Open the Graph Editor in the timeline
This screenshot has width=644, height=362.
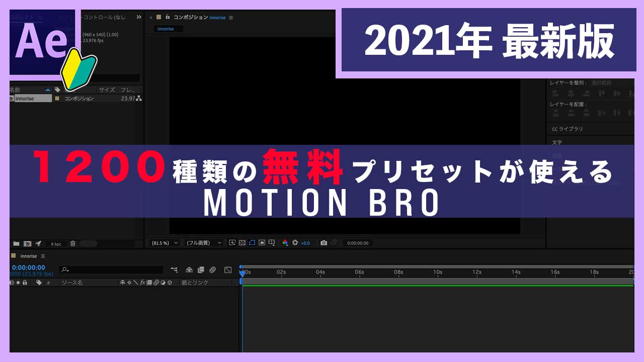coord(228,270)
